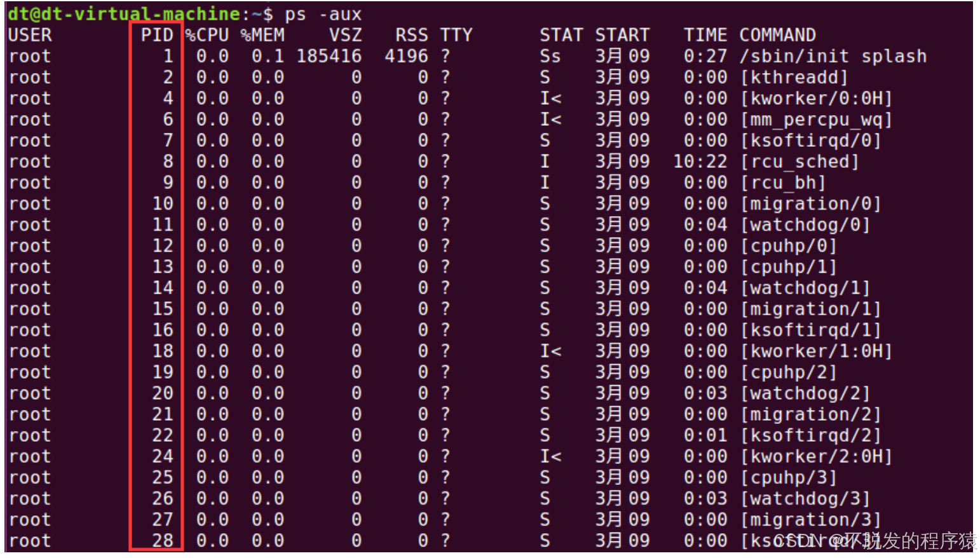The image size is (980, 558).
Task: Click the RSS value "4196"
Action: click(x=407, y=56)
